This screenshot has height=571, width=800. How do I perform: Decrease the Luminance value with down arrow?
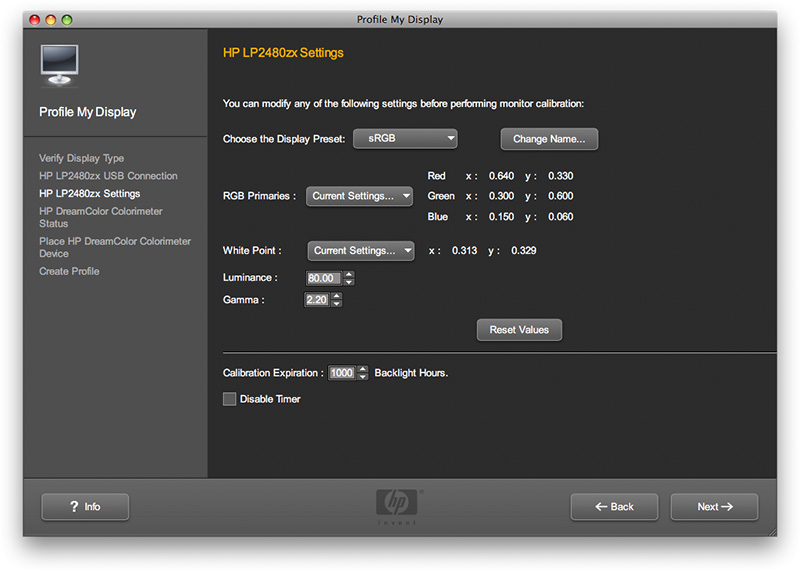click(x=349, y=282)
